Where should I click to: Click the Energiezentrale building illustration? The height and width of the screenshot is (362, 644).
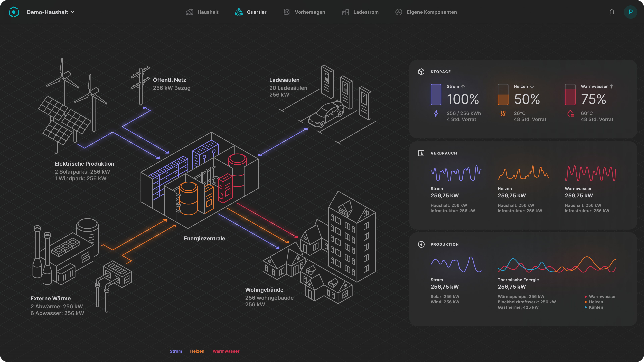pos(200,180)
